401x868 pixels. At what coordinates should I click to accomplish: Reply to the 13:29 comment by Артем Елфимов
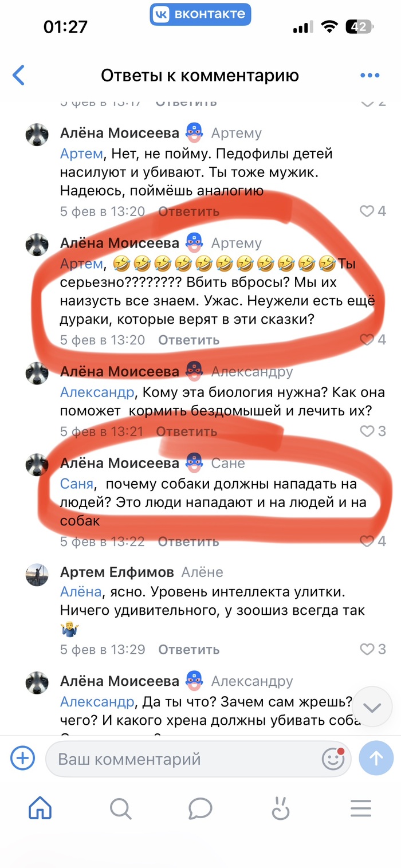188,650
